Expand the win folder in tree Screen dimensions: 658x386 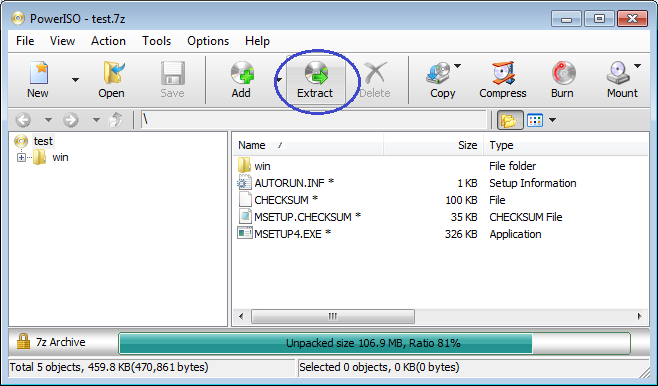coord(21,158)
